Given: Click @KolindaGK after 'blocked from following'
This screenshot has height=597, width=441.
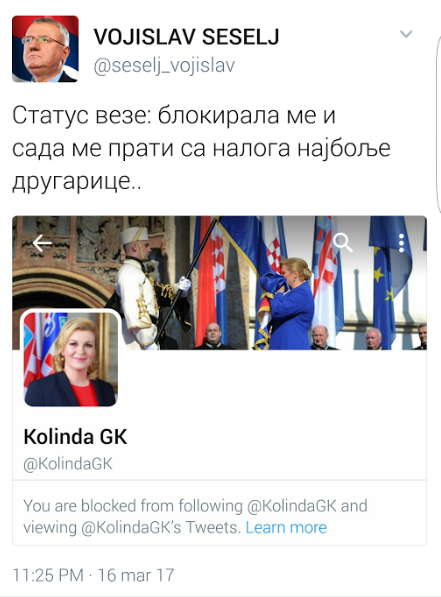Looking at the screenshot, I should click(x=292, y=506).
